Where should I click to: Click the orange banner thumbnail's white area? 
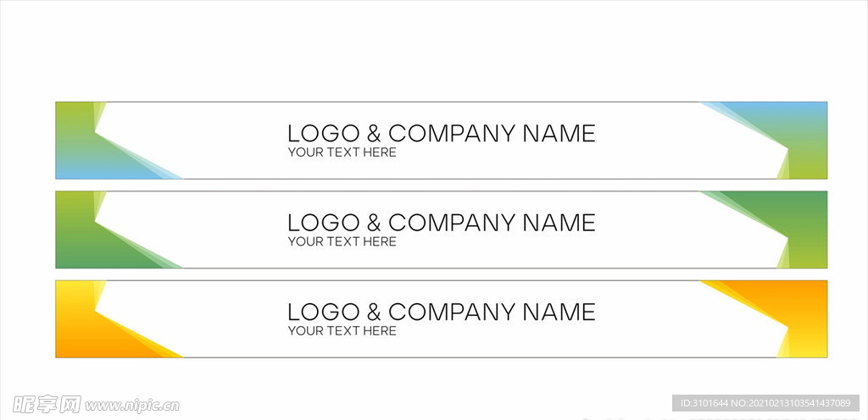pyautogui.click(x=441, y=319)
